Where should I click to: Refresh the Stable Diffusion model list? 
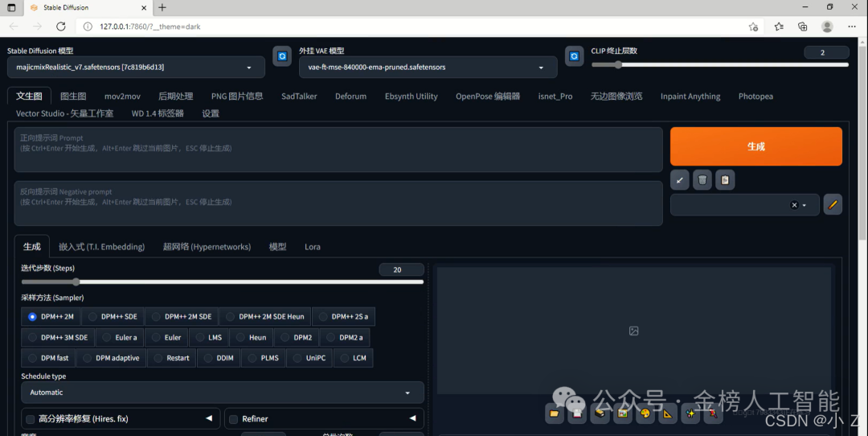point(282,56)
